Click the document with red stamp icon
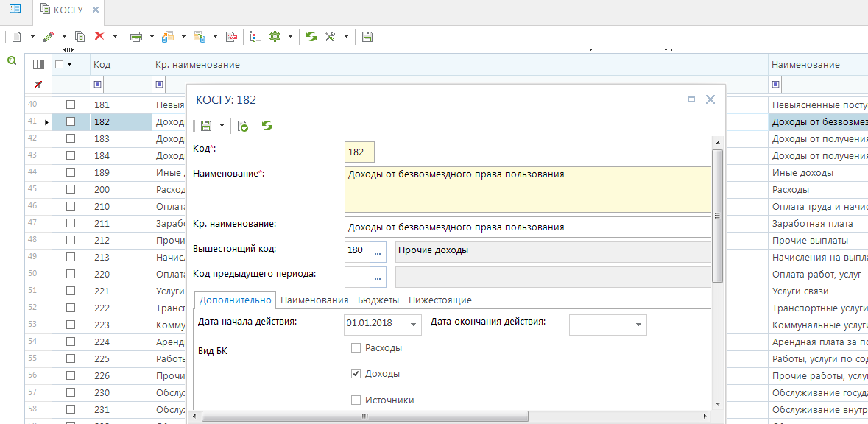 tap(231, 37)
